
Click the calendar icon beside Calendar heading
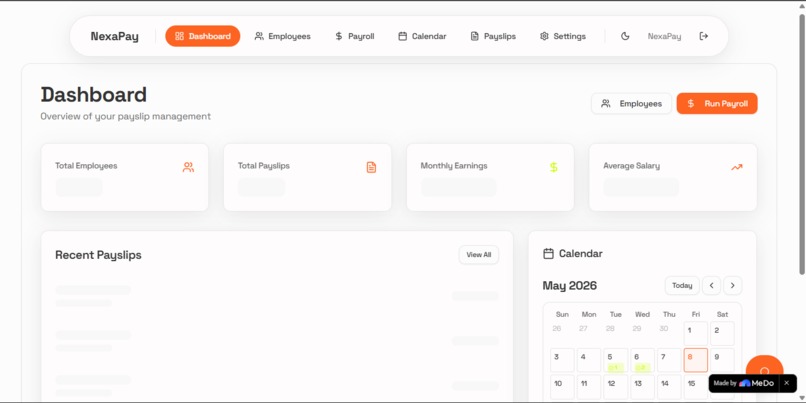[548, 253]
